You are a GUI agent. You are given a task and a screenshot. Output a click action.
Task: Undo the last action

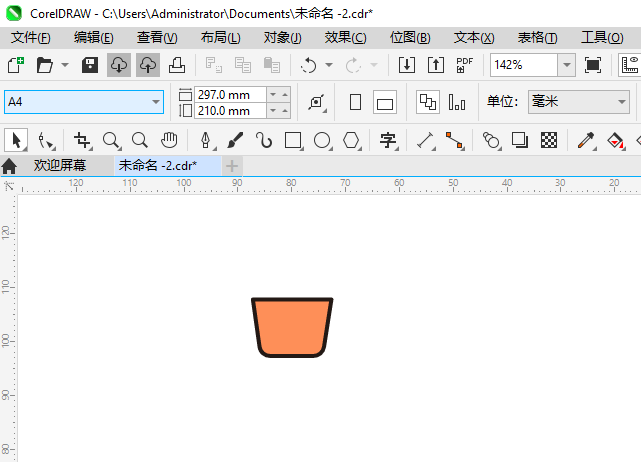pos(308,65)
